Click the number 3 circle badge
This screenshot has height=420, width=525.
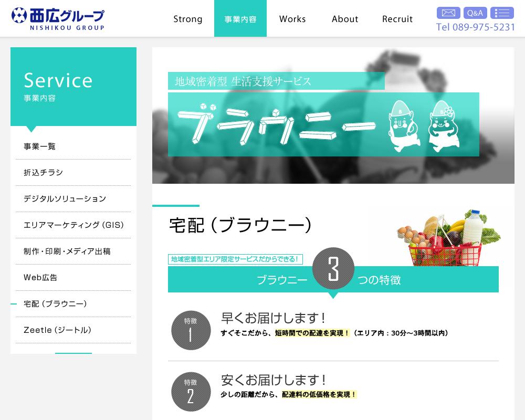(333, 268)
